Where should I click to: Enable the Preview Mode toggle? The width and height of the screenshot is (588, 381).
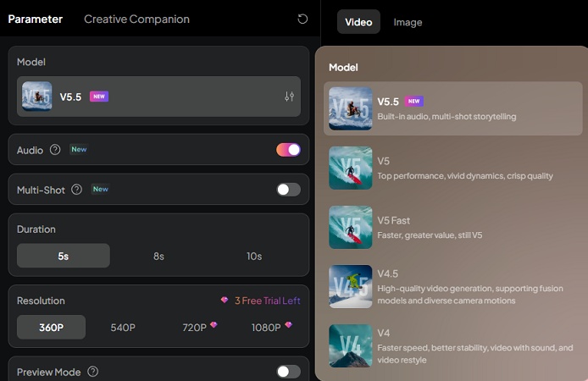[288, 372]
